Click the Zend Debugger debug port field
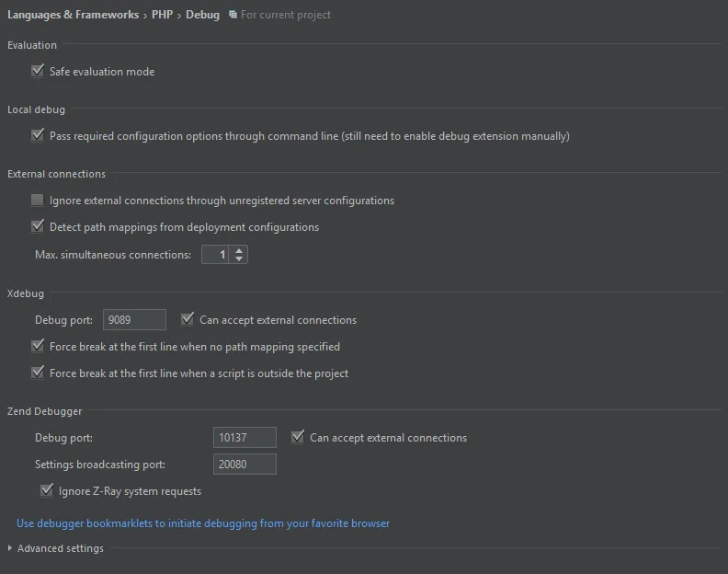 coord(245,438)
